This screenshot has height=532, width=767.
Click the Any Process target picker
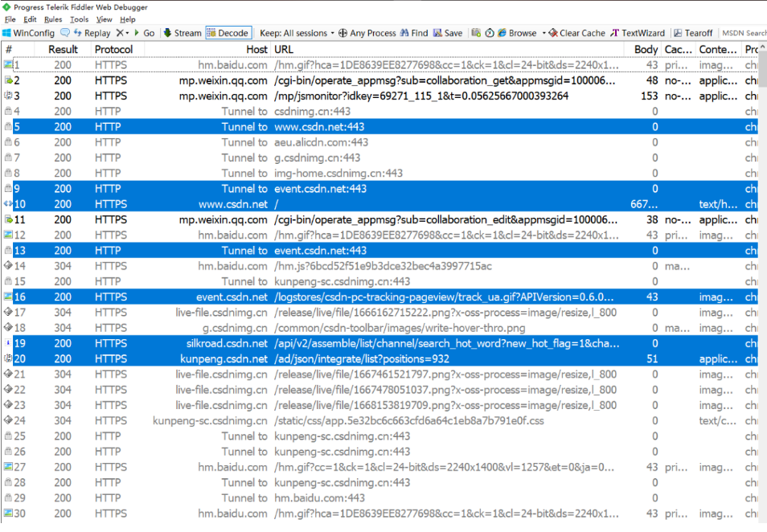point(367,33)
